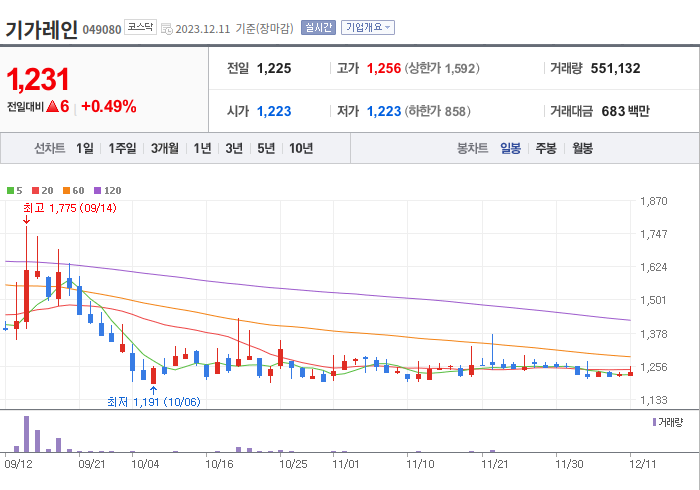Click the current price 1,231
This screenshot has height=490, width=700.
[38, 79]
